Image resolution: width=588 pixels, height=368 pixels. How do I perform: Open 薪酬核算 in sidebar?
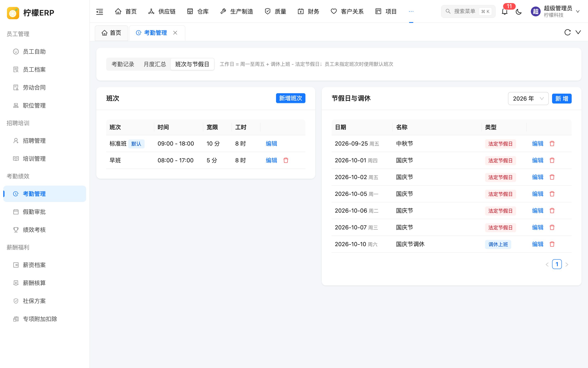45,283
